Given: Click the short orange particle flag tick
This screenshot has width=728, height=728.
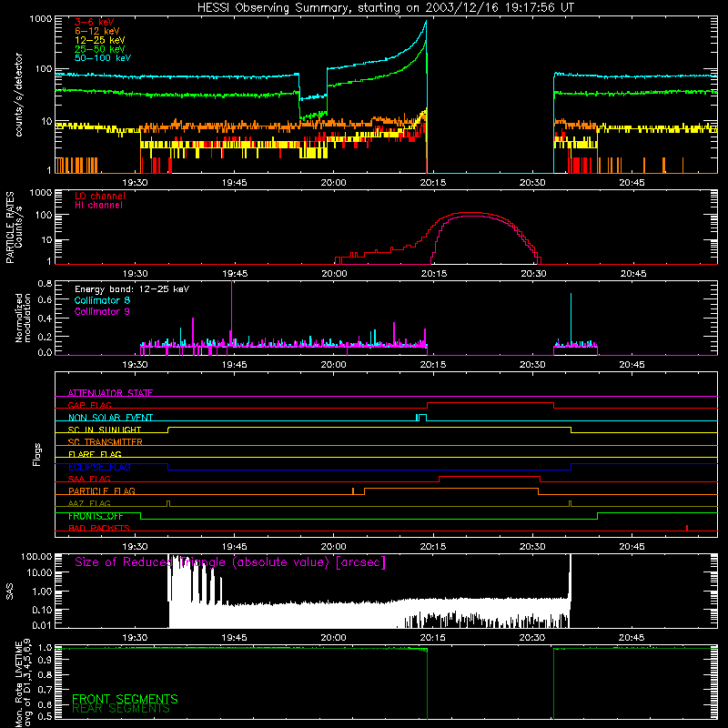Looking at the screenshot, I should [x=353, y=491].
